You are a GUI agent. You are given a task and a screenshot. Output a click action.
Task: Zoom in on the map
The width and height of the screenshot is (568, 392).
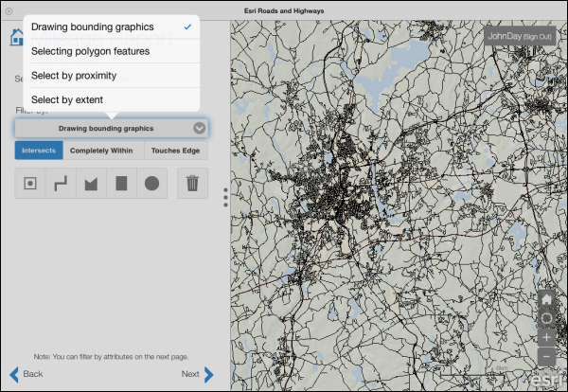coord(546,337)
